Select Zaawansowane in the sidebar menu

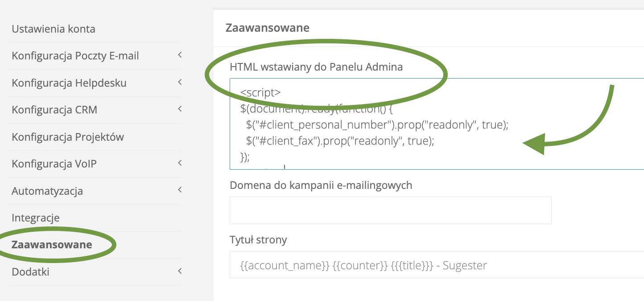[x=52, y=245]
